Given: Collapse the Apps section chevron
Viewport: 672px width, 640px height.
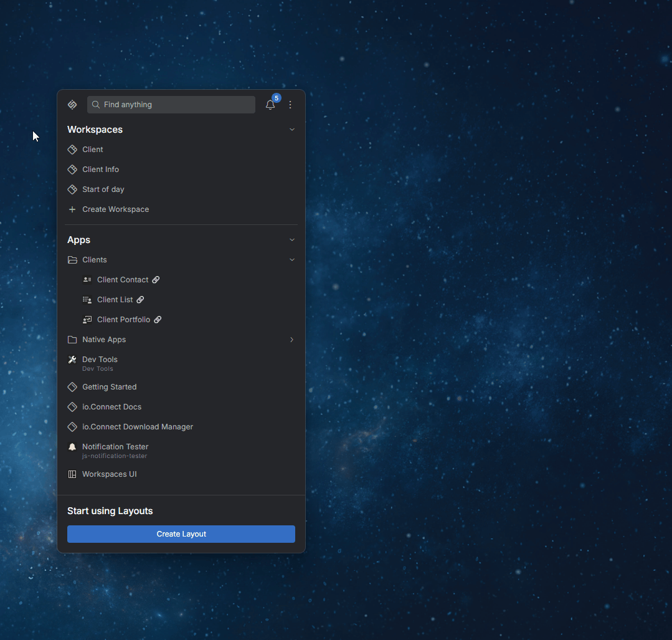Looking at the screenshot, I should click(292, 240).
